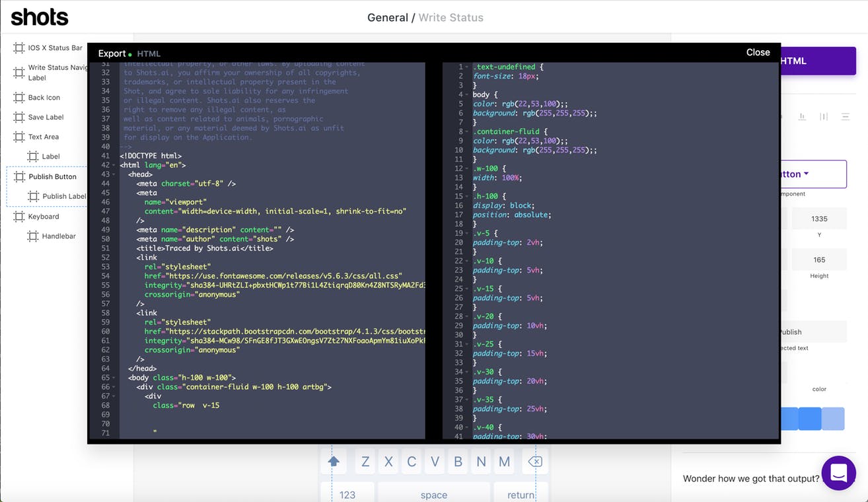Collapse the head section at line 43
The height and width of the screenshot is (502, 868).
(x=115, y=175)
